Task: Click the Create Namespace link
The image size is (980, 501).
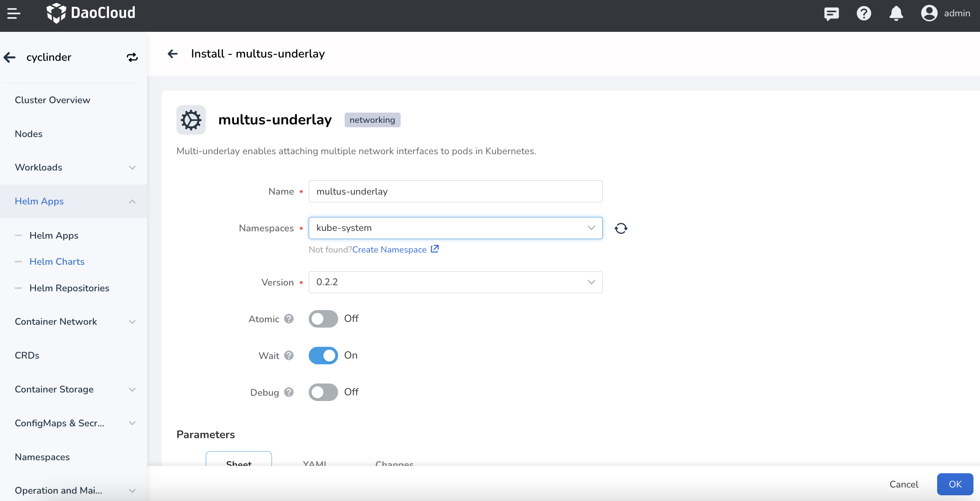Action: [390, 250]
